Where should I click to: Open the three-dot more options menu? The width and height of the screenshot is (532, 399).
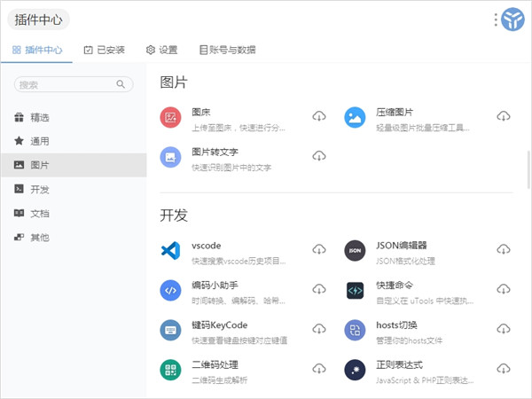tap(496, 20)
